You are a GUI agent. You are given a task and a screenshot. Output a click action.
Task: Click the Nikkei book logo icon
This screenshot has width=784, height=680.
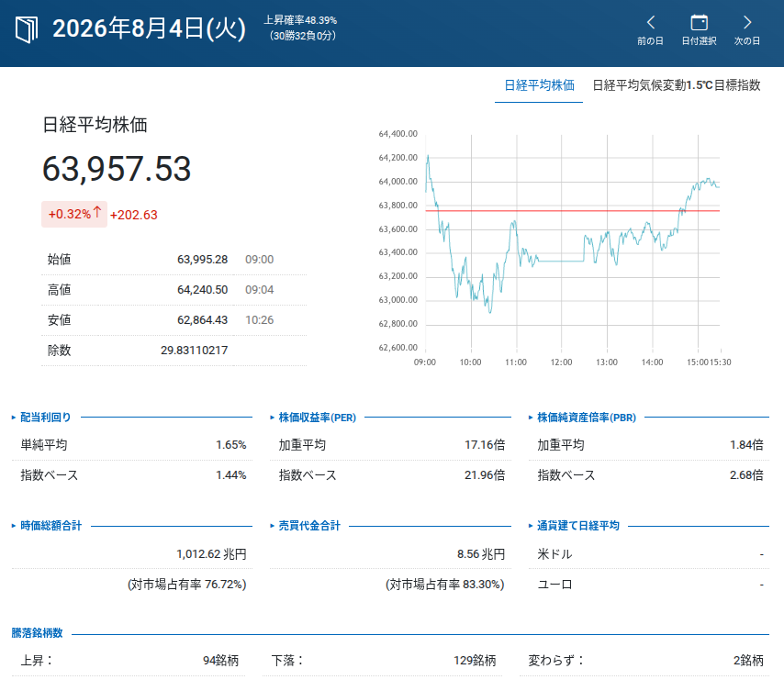[x=27, y=30]
